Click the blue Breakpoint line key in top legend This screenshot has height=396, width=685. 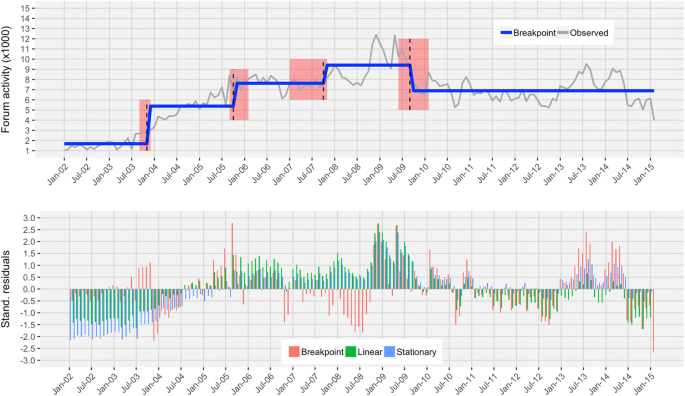[506, 33]
